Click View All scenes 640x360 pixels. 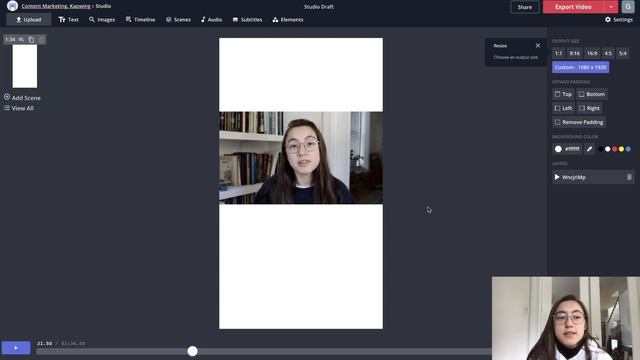pyautogui.click(x=19, y=108)
